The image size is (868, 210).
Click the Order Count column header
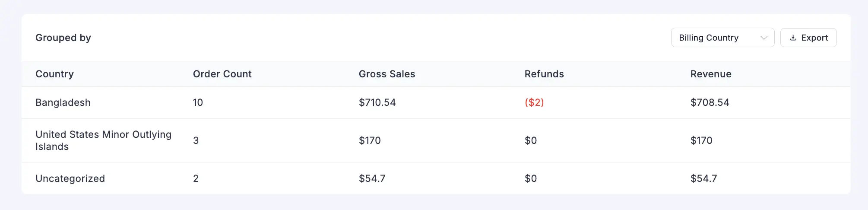[222, 74]
